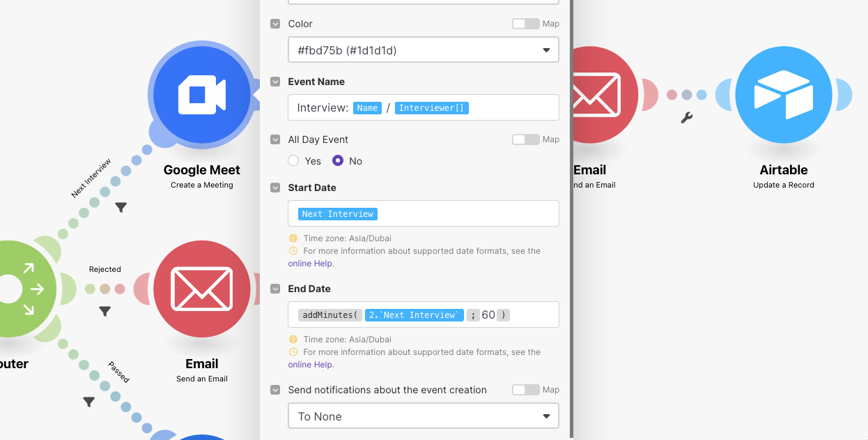868x440 pixels.
Task: Click the Name pill in Event Name
Action: [367, 107]
